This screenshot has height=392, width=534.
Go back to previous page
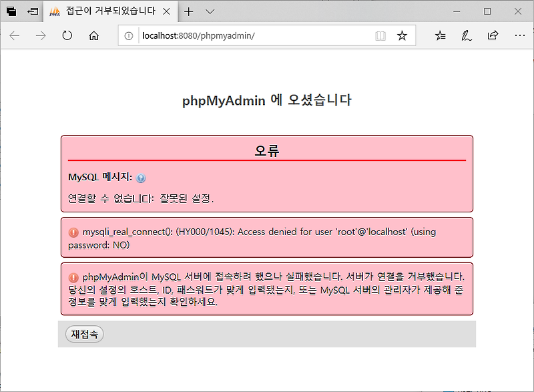[x=14, y=36]
